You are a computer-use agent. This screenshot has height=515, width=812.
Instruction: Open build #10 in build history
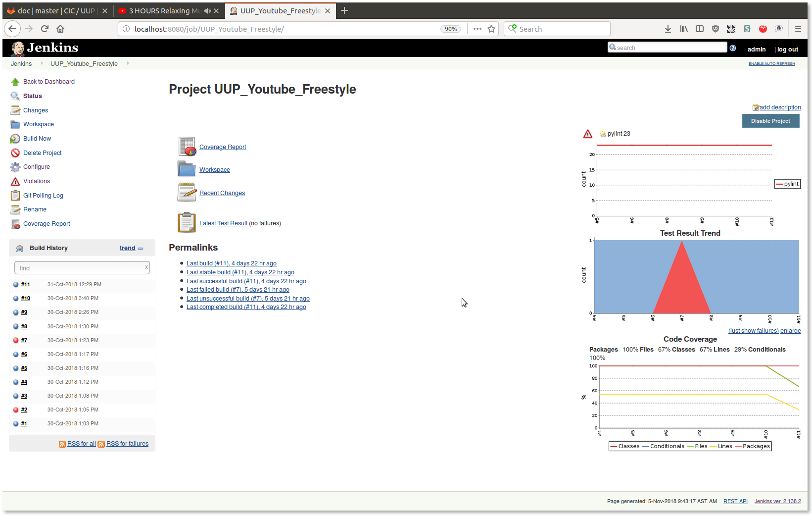(x=26, y=299)
